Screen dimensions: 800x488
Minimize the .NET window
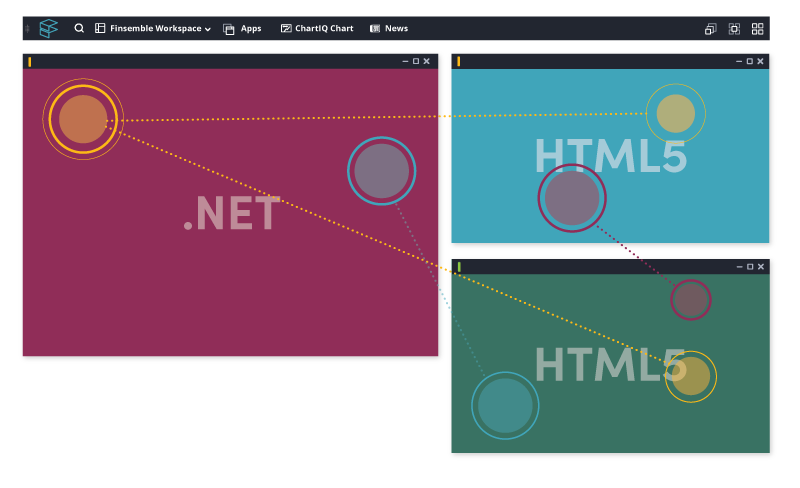point(405,61)
